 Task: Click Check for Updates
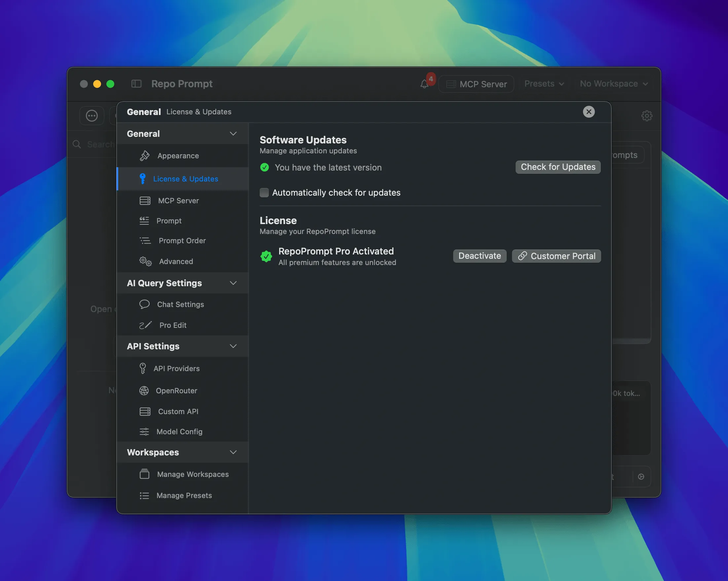point(558,167)
